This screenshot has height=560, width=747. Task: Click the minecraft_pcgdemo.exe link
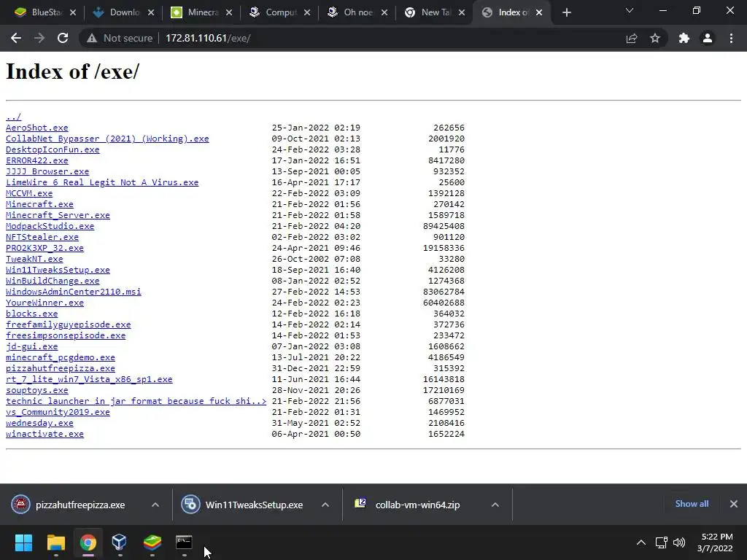tap(61, 357)
